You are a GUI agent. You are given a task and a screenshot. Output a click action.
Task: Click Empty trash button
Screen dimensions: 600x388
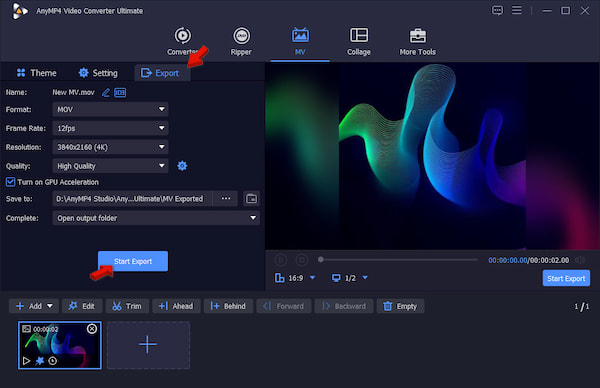click(x=400, y=306)
